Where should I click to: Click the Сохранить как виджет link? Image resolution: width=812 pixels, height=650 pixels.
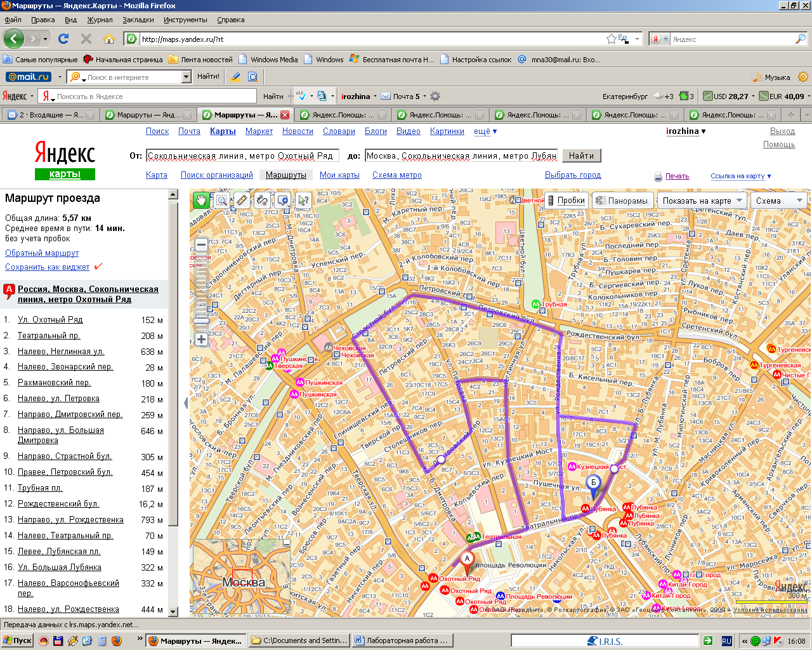[x=47, y=267]
